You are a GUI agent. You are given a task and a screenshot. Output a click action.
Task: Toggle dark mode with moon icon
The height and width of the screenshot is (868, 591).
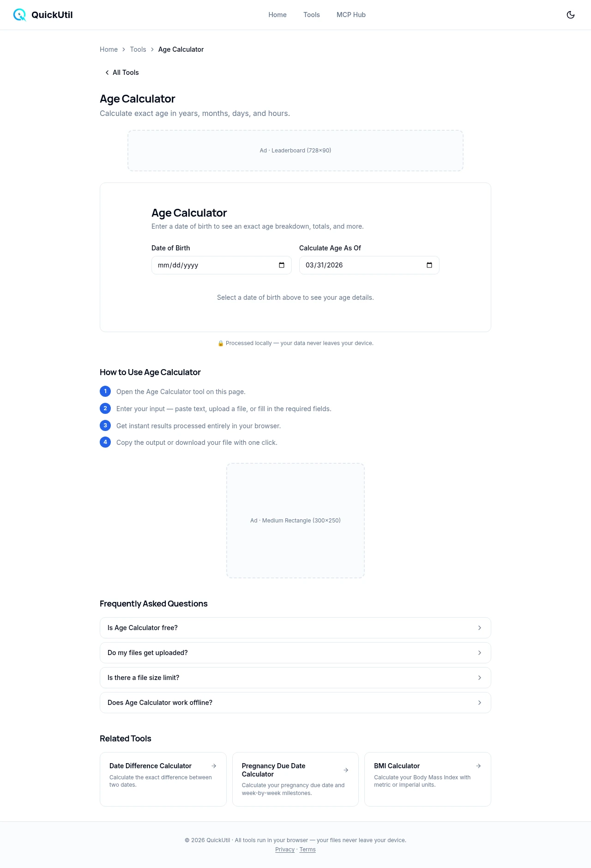point(571,15)
